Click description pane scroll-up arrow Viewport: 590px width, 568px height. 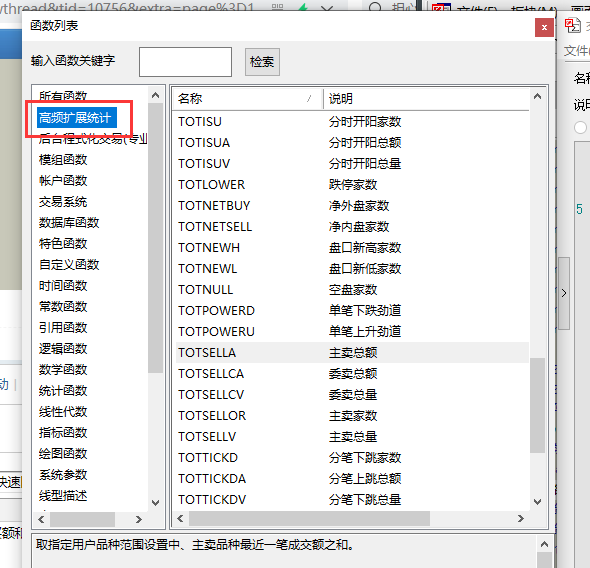tap(544, 544)
